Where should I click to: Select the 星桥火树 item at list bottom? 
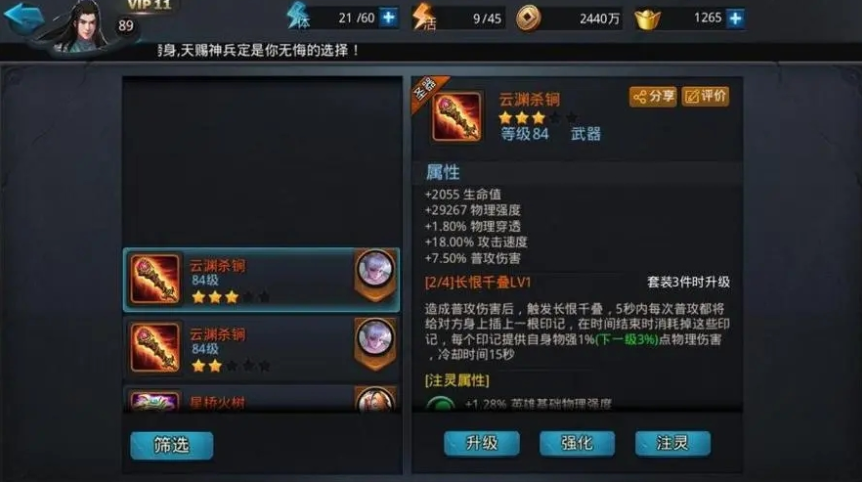[x=262, y=400]
